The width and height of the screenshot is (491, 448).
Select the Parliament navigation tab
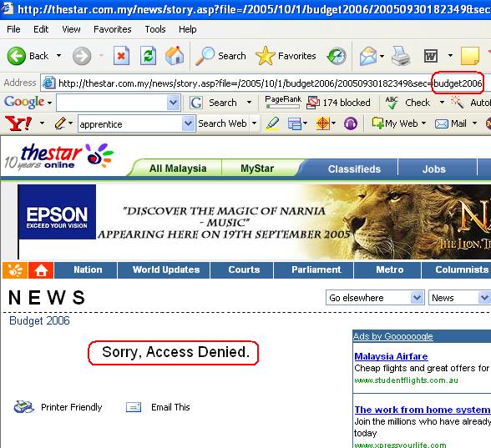316,269
